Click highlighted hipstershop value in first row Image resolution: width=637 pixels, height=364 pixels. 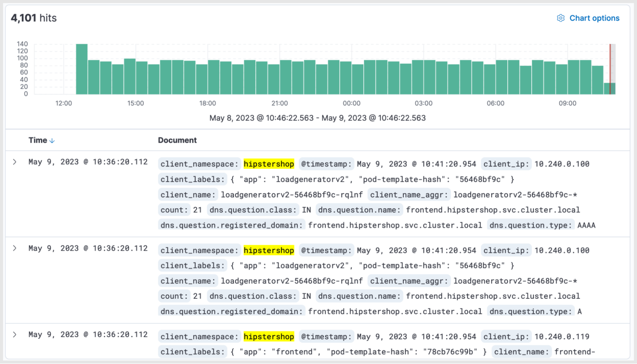tap(269, 164)
